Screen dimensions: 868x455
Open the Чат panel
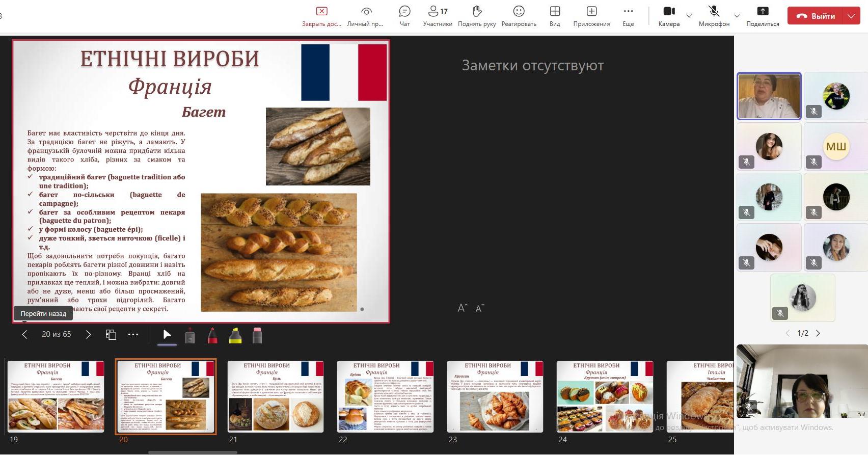pos(404,16)
